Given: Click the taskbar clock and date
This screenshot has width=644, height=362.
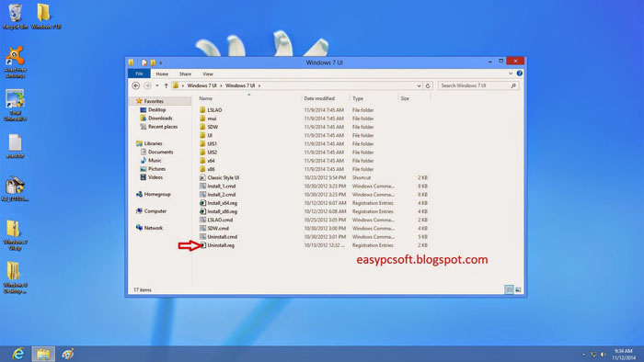Looking at the screenshot, I should (x=624, y=355).
